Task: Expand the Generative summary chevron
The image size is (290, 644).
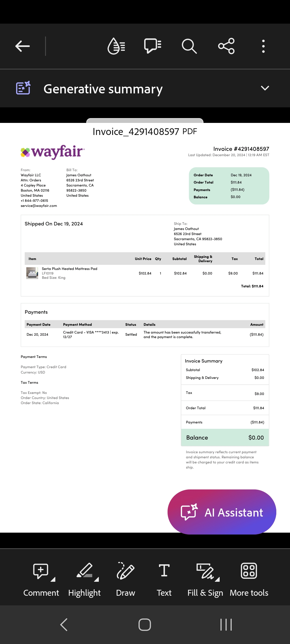Action: 265,88
